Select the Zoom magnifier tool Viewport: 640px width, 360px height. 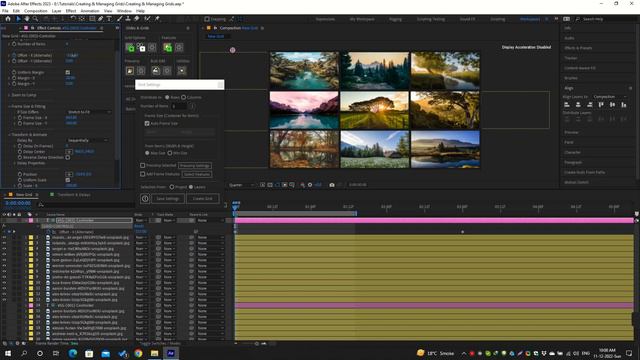click(36, 19)
